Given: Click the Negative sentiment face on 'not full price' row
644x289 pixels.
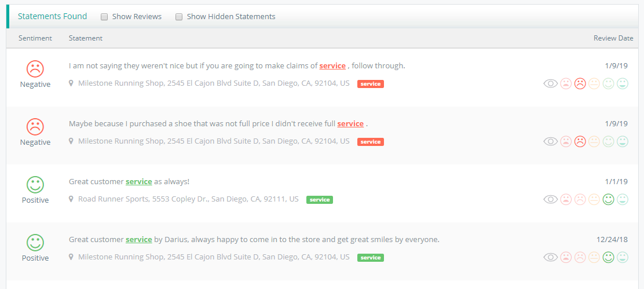Looking at the screenshot, I should (35, 127).
